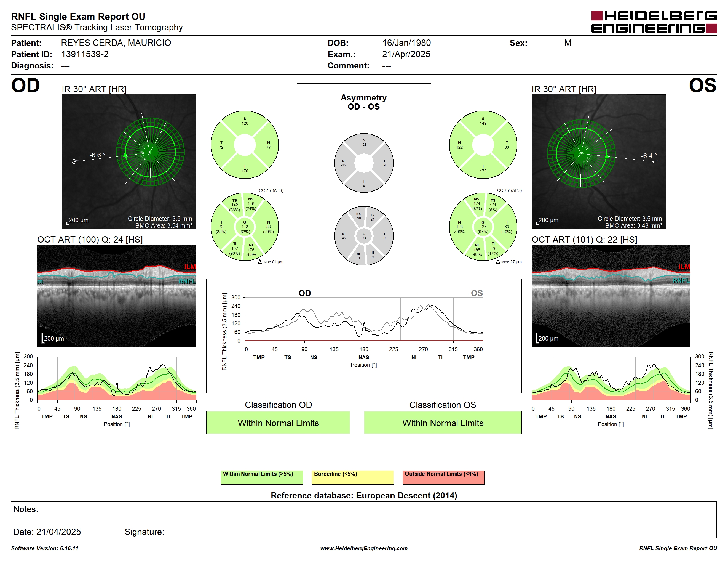
Task: Click exam date 21/Apr/2025
Action: coord(406,54)
